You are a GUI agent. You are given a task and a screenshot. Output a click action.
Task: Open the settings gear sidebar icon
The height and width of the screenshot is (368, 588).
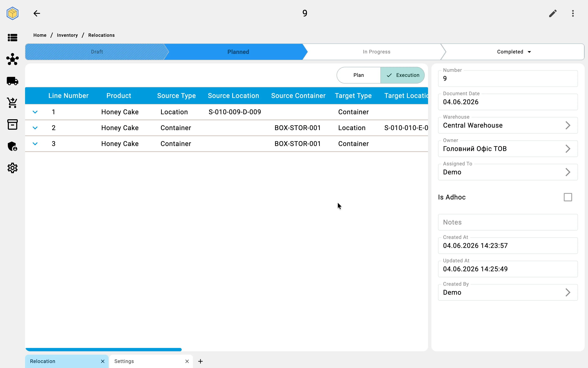click(x=12, y=168)
